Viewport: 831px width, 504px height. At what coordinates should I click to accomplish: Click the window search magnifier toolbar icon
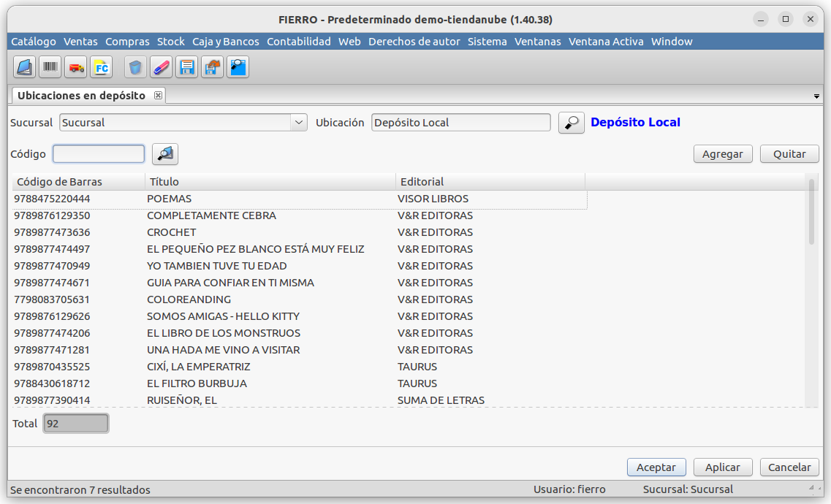(x=238, y=67)
